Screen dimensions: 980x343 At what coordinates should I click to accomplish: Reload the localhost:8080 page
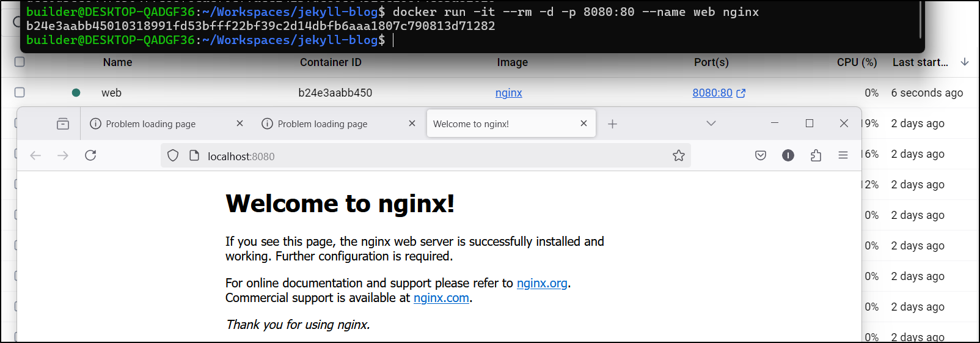90,155
